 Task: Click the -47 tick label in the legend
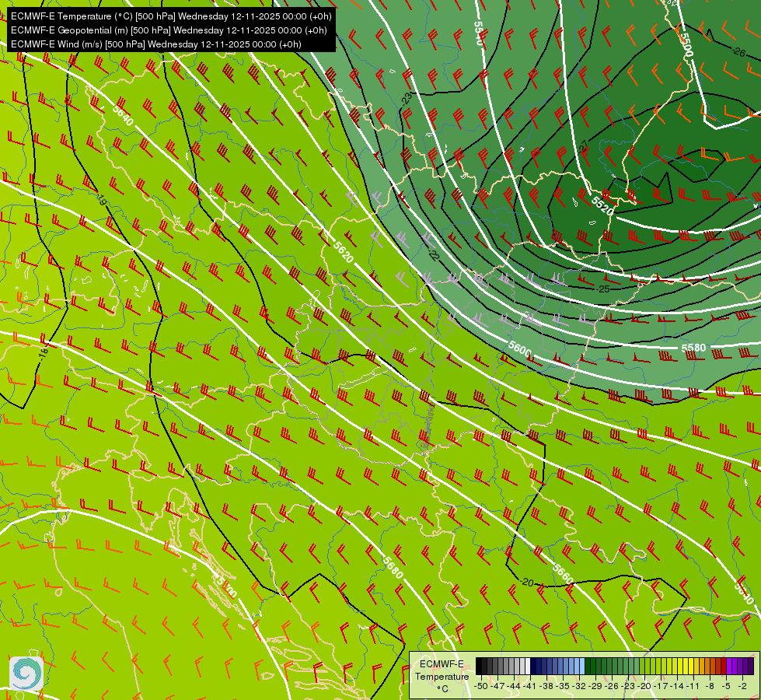(x=497, y=686)
